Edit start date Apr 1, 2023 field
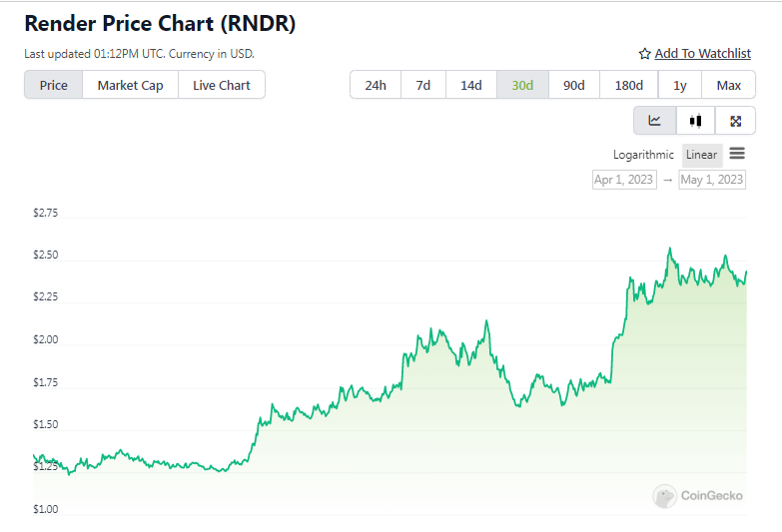The image size is (782, 532). [624, 180]
